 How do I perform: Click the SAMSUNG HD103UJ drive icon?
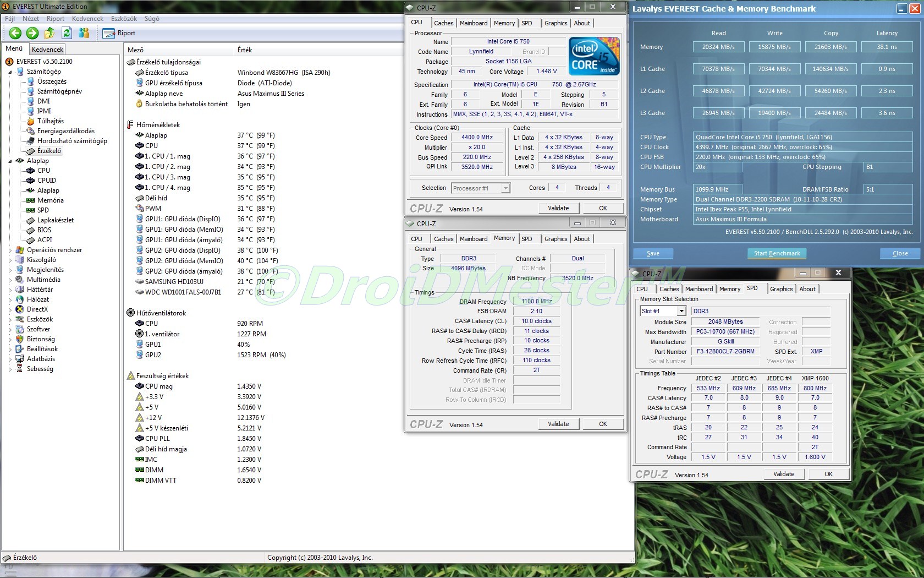(x=140, y=282)
